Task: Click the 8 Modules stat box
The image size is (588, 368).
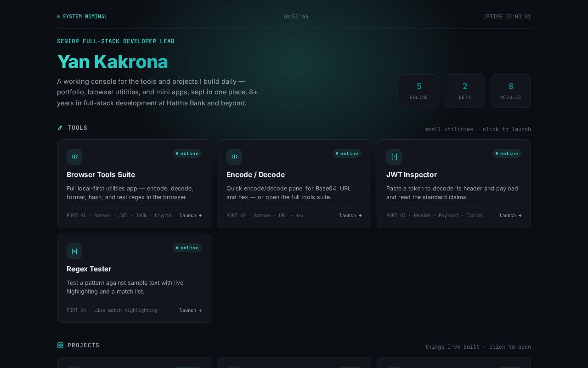Action: pyautogui.click(x=511, y=91)
